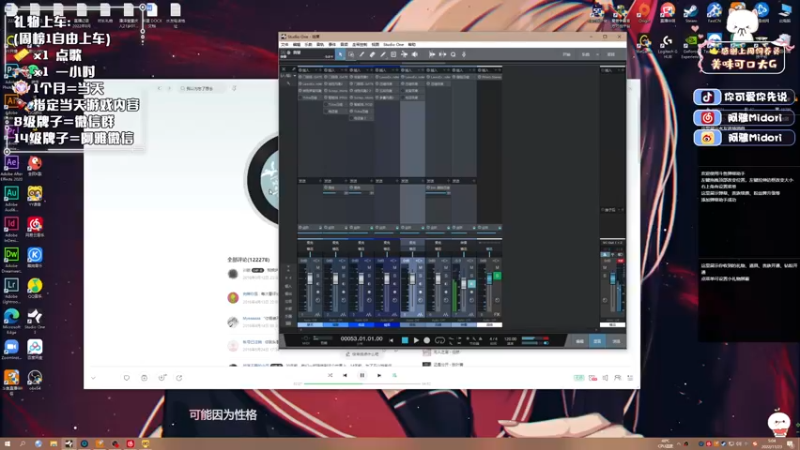Open Adobe Lightroom desktop shortcut
Screen dimensions: 800x450
[x=11, y=291]
